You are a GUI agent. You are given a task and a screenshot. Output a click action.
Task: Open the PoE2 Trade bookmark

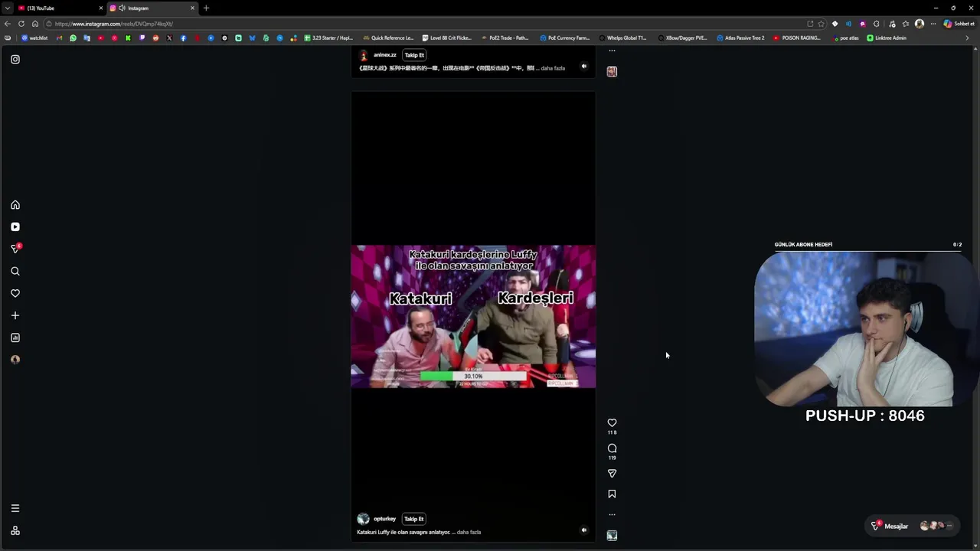coord(505,38)
